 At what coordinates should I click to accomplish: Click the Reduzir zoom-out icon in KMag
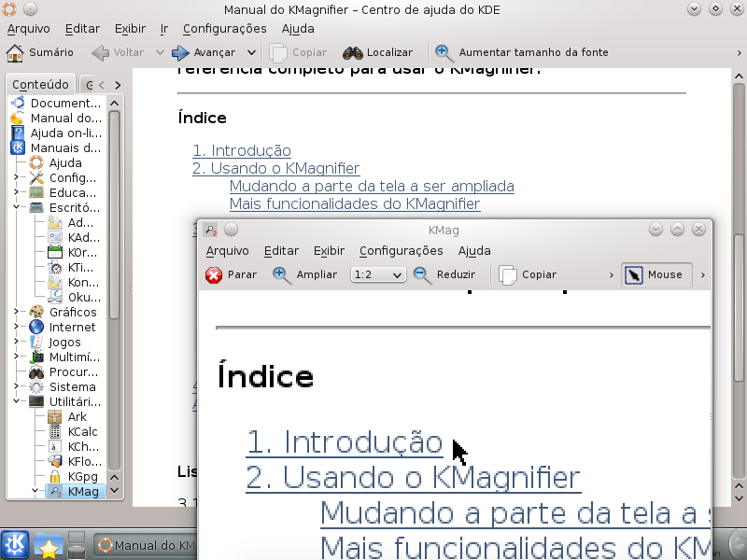click(x=422, y=275)
